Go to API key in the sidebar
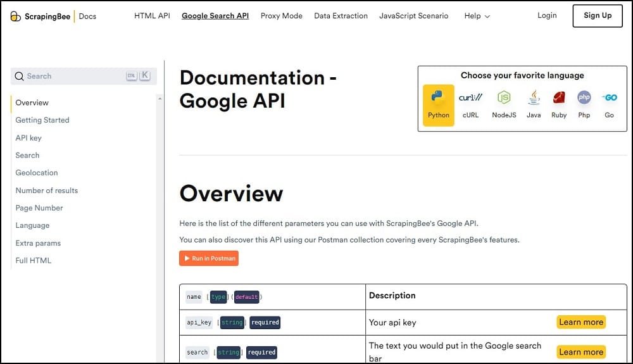 (28, 138)
